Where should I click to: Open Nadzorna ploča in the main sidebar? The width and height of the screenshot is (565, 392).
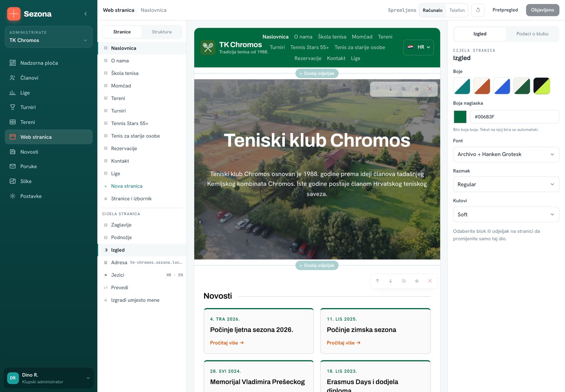click(49, 63)
